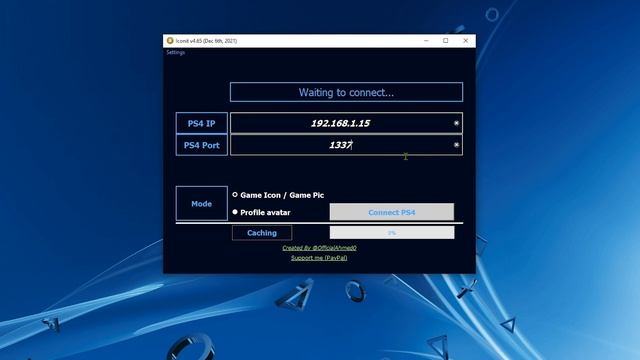Click the Mode label box

[202, 203]
